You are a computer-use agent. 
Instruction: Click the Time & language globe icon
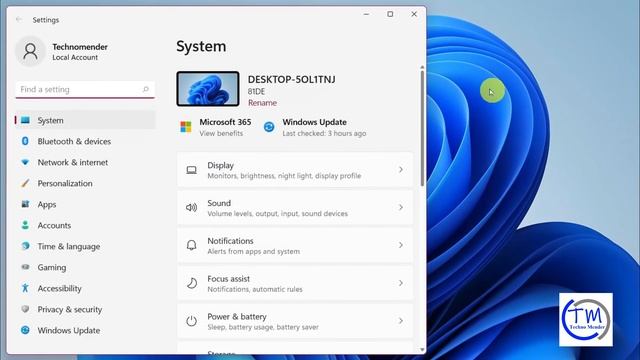point(25,246)
